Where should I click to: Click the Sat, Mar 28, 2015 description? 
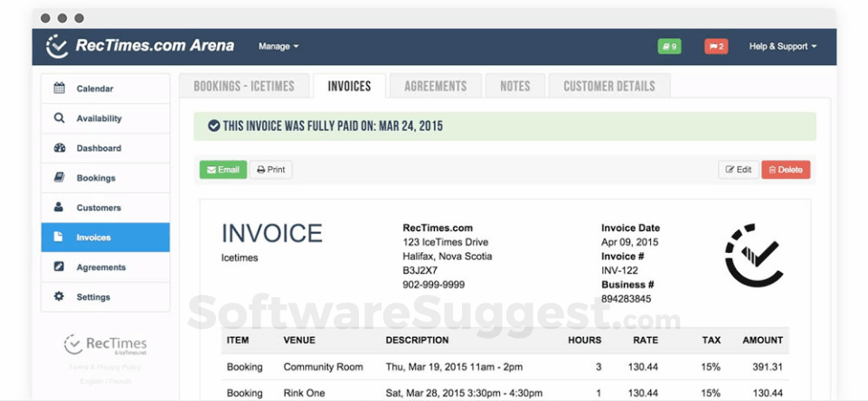tap(464, 393)
